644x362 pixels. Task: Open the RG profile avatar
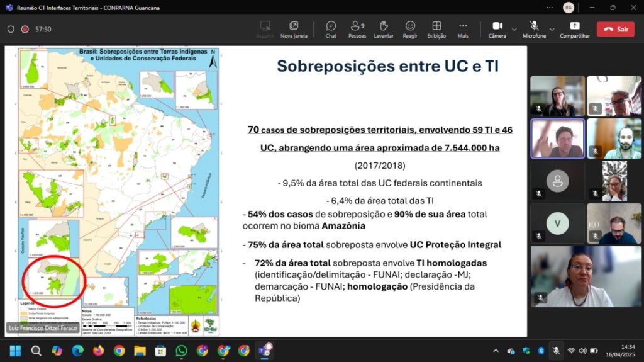pyautogui.click(x=569, y=8)
